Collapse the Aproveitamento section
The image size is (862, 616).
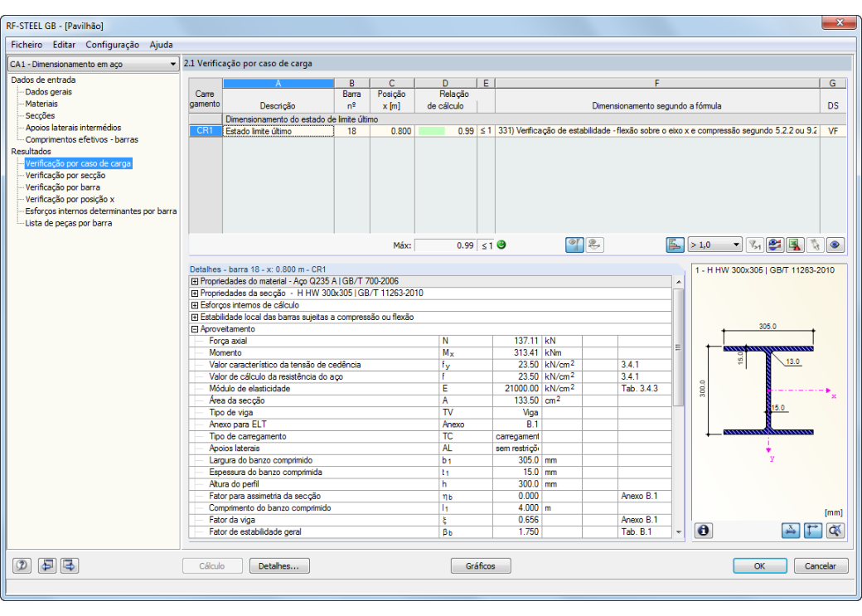coord(195,329)
